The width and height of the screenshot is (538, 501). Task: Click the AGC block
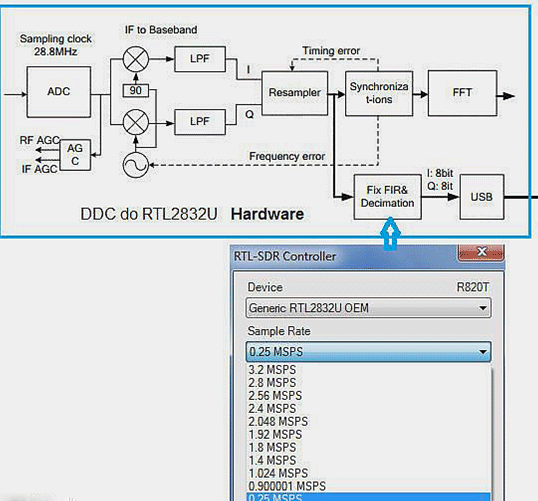pyautogui.click(x=75, y=155)
